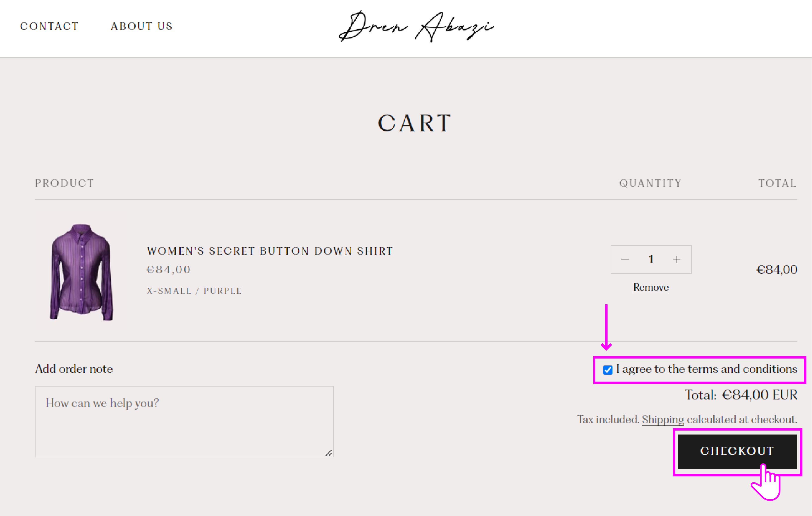
Task: Click the "I agree to the terms" label
Action: click(706, 369)
